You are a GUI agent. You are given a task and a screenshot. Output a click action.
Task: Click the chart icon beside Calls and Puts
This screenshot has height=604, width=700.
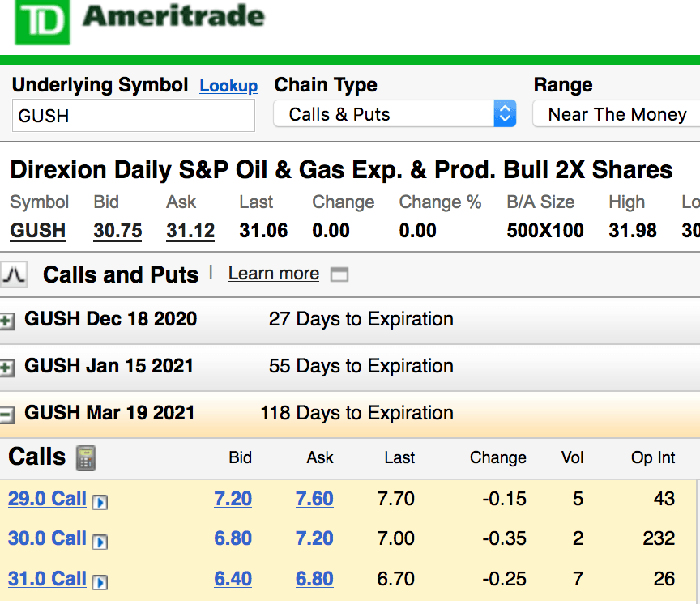[x=14, y=275]
